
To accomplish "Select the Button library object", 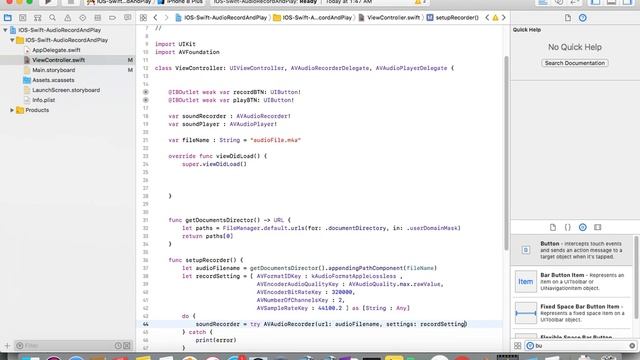I will pos(571,250).
